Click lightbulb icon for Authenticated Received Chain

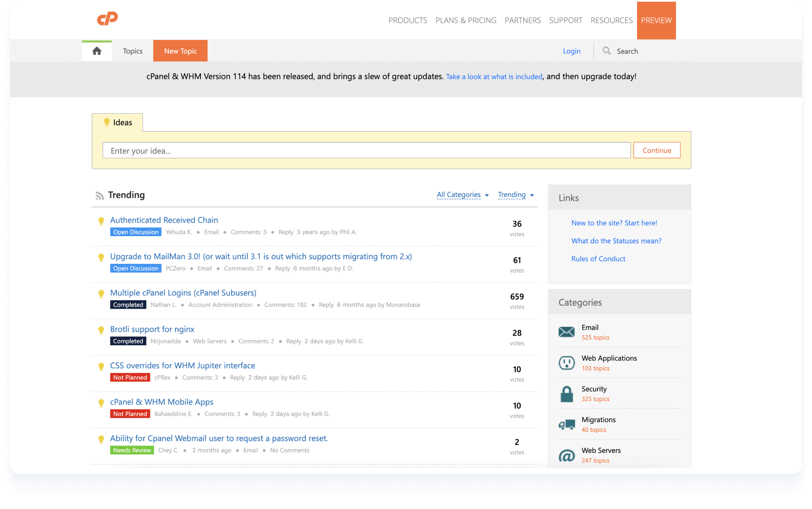(101, 221)
